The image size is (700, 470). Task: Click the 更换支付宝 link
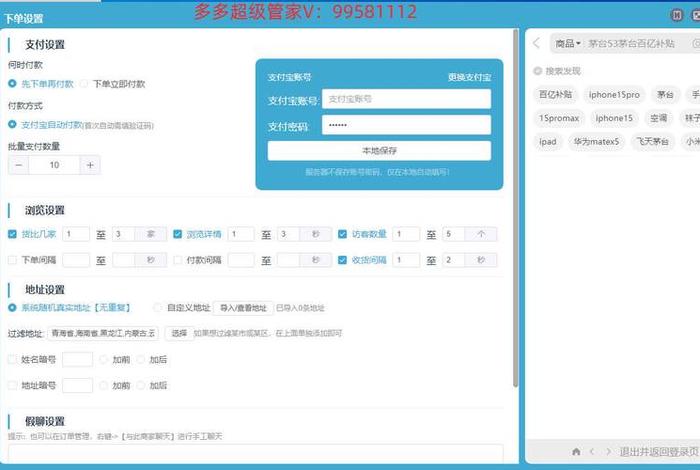click(469, 77)
